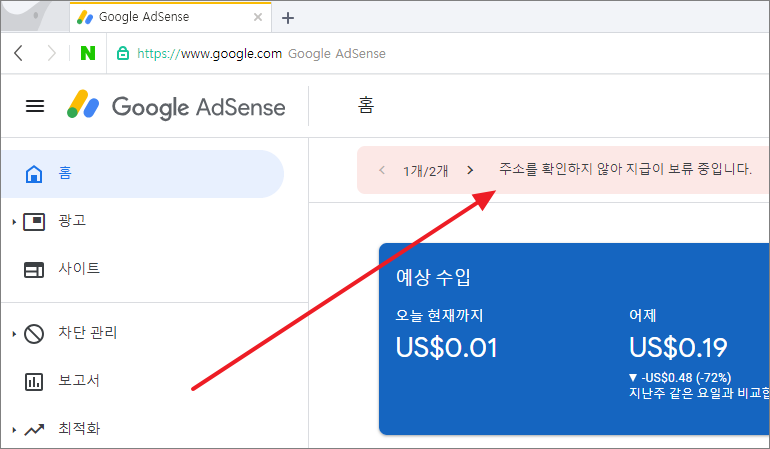This screenshot has height=449, width=770.
Task: Click today's earnings US$0.01
Action: click(446, 347)
